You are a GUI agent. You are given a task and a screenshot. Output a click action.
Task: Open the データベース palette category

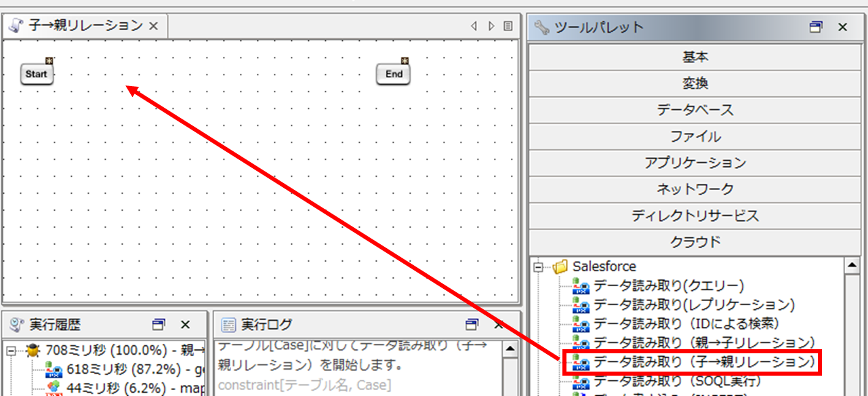click(x=695, y=110)
